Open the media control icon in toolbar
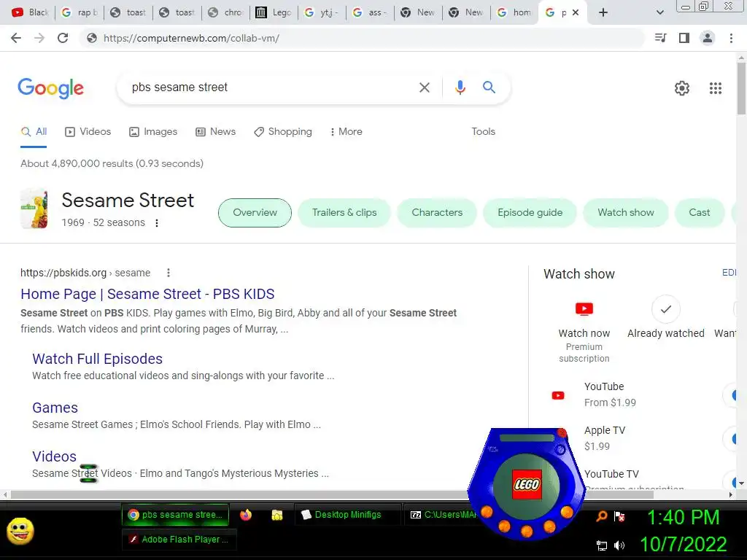 (660, 38)
